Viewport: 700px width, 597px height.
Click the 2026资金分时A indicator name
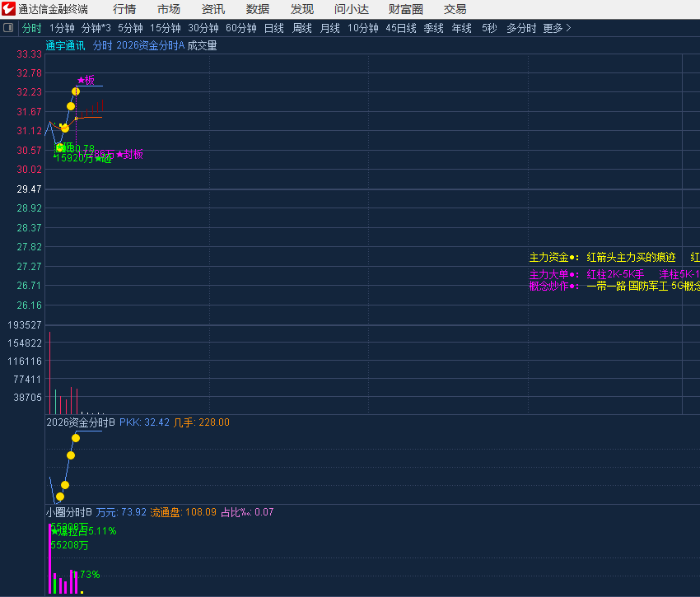coord(150,46)
